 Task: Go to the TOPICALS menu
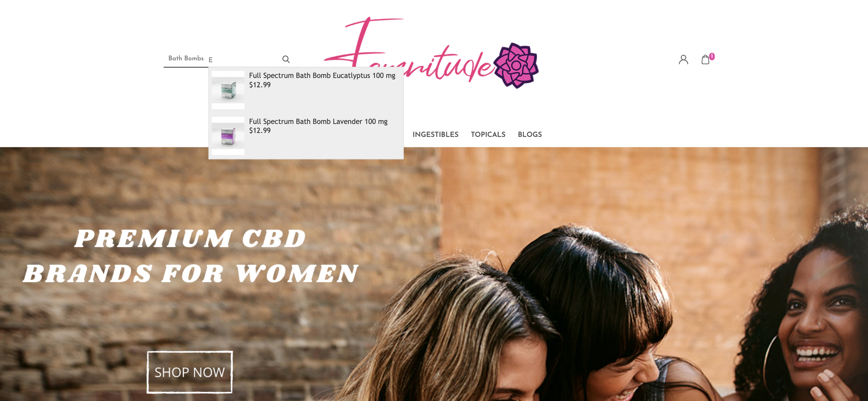point(488,134)
